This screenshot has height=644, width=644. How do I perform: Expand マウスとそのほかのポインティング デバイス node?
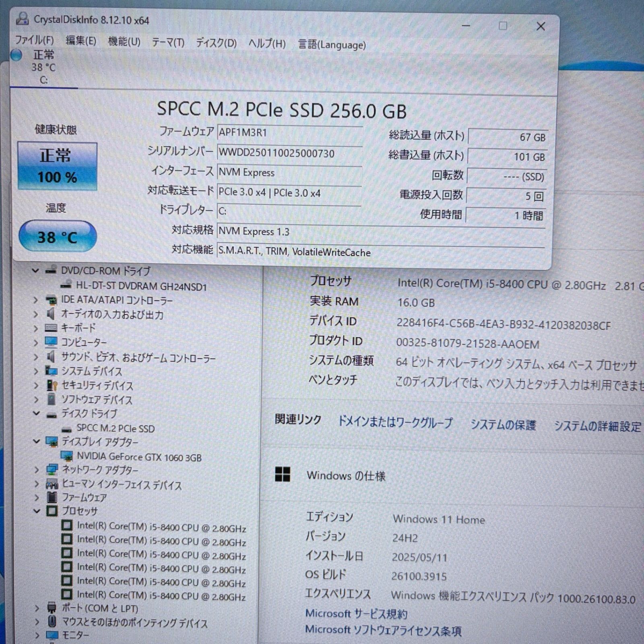(x=37, y=622)
